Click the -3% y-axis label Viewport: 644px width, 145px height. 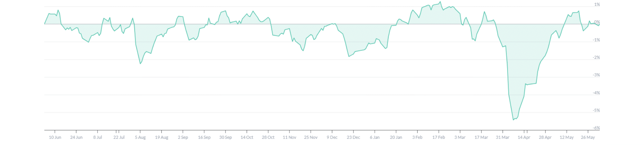pyautogui.click(x=596, y=75)
